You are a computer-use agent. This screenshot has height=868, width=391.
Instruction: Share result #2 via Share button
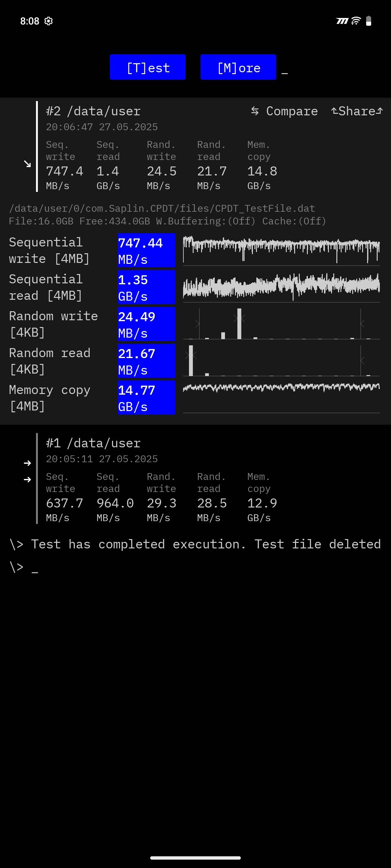(x=357, y=111)
